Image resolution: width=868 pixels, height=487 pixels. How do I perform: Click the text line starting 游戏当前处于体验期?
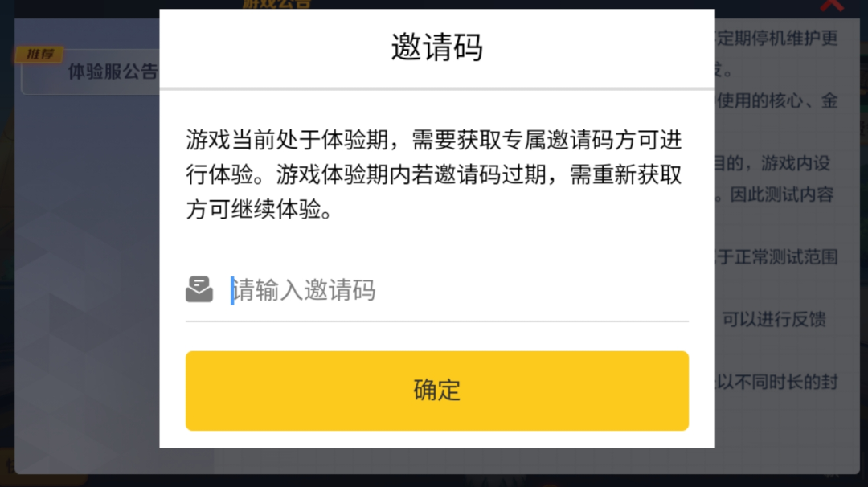coord(433,140)
